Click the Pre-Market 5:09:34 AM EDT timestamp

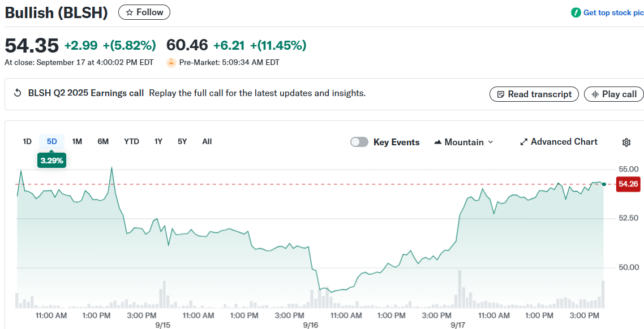click(x=229, y=63)
